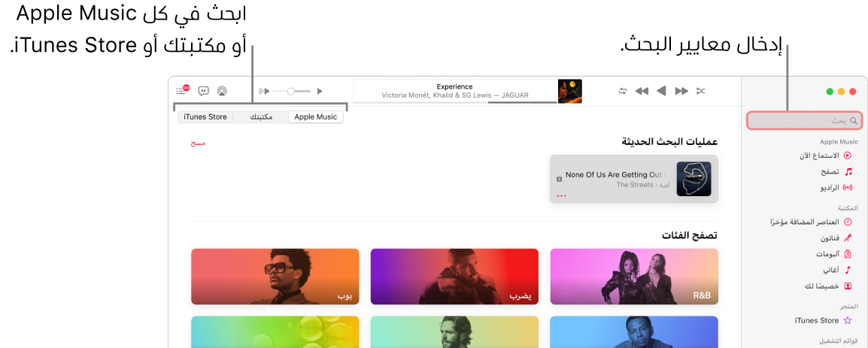Click the double-arrow button beside the repeat icon
868x348 pixels.
[642, 91]
